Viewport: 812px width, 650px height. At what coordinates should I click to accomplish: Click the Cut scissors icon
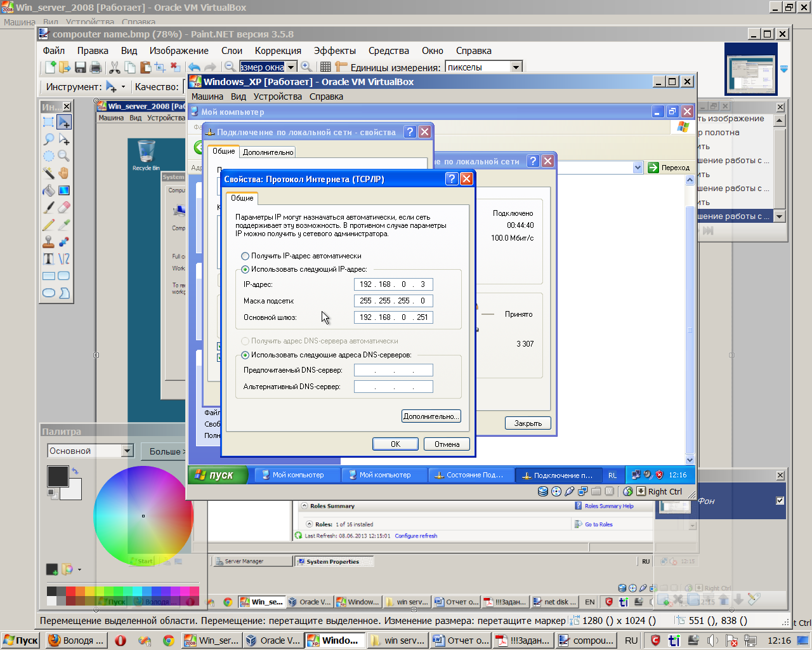click(115, 67)
